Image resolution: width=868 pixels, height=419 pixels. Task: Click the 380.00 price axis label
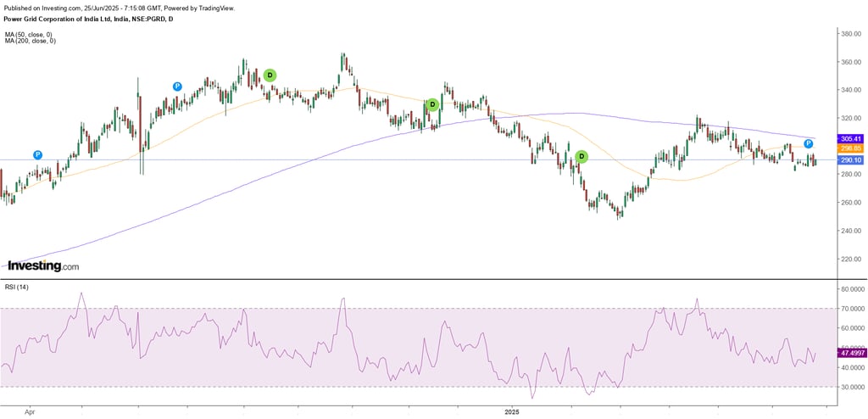coord(853,33)
